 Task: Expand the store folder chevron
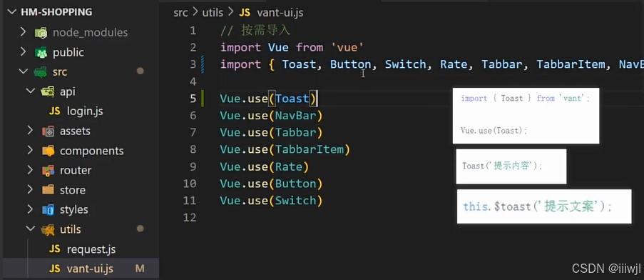(x=31, y=189)
